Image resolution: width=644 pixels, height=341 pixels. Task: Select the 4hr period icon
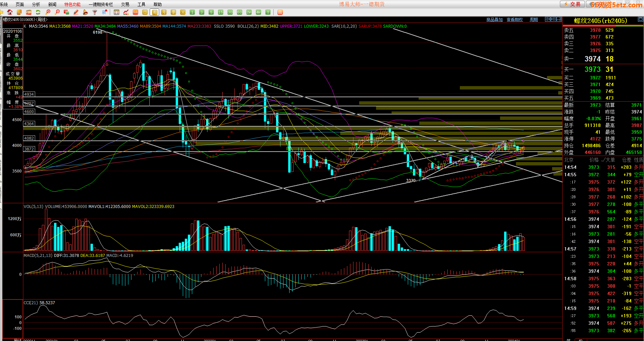pos(258,12)
